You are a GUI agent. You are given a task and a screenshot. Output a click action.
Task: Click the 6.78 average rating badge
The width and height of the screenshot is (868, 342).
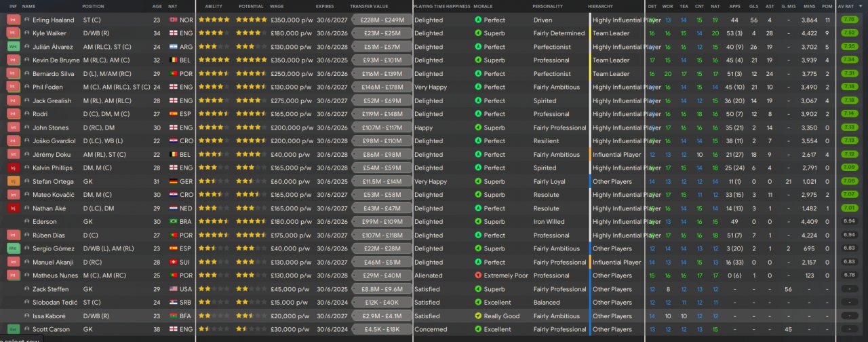pyautogui.click(x=848, y=275)
